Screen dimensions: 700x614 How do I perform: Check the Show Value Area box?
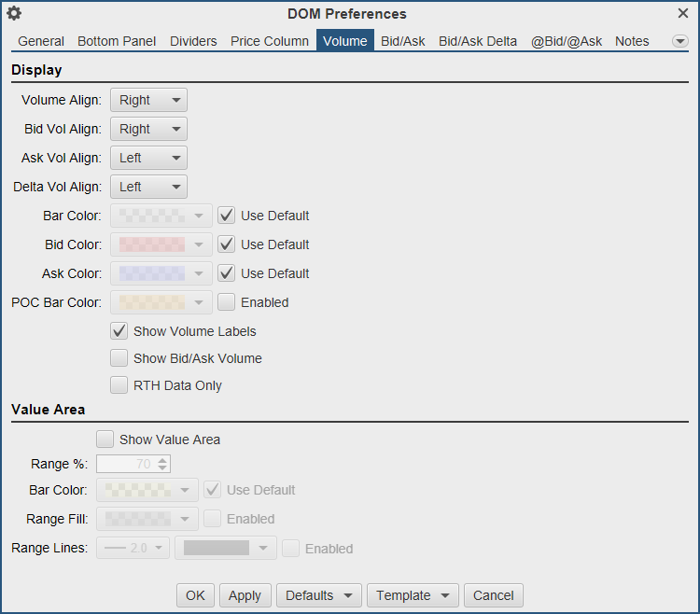coord(105,440)
